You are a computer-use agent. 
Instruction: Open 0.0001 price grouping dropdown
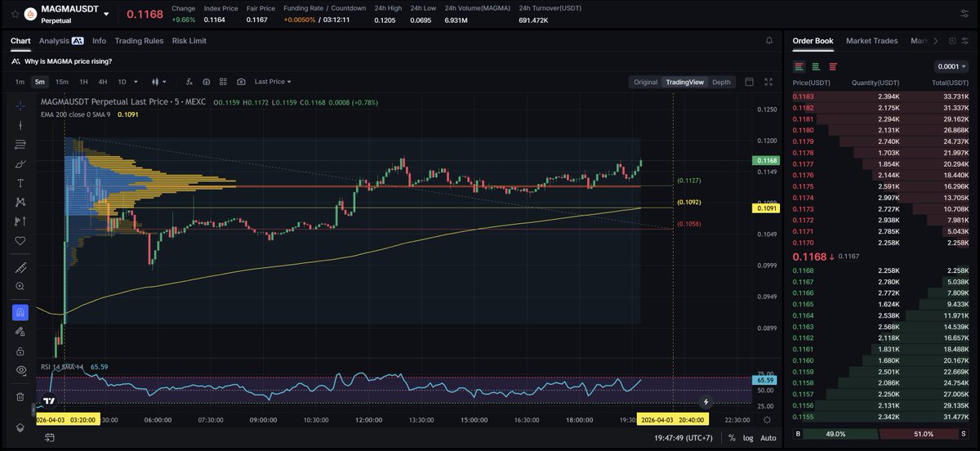(953, 66)
